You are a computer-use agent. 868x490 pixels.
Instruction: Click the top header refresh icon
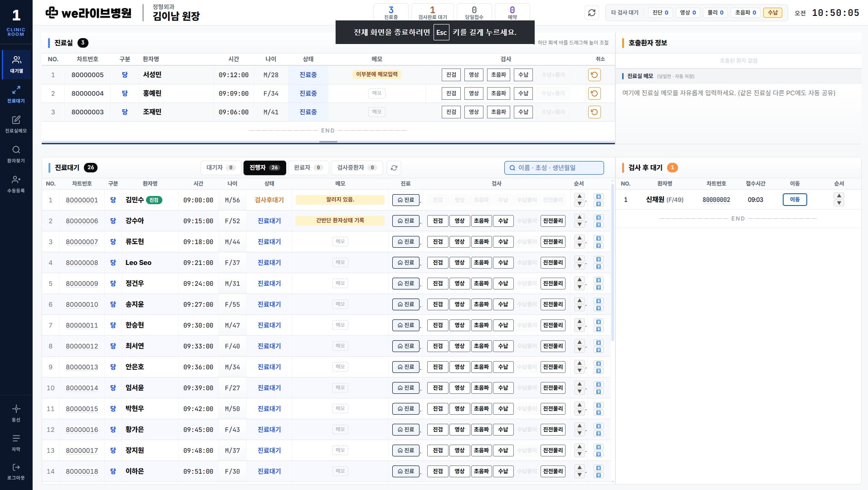tap(592, 13)
